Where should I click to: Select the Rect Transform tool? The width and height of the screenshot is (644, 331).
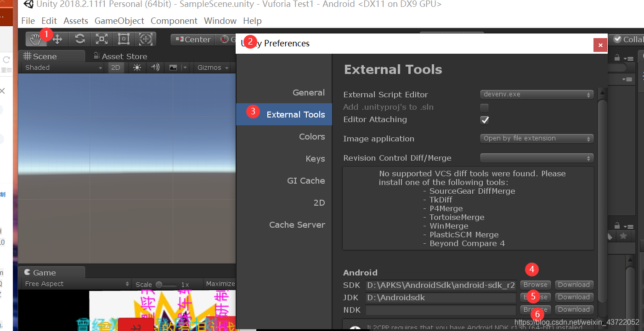tap(124, 39)
